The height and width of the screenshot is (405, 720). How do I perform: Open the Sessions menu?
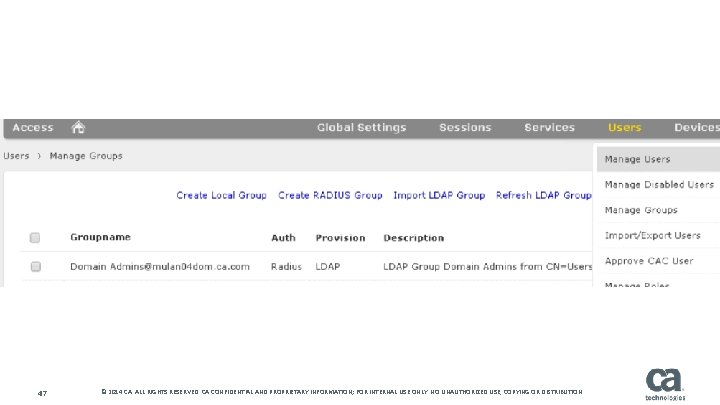coord(465,128)
